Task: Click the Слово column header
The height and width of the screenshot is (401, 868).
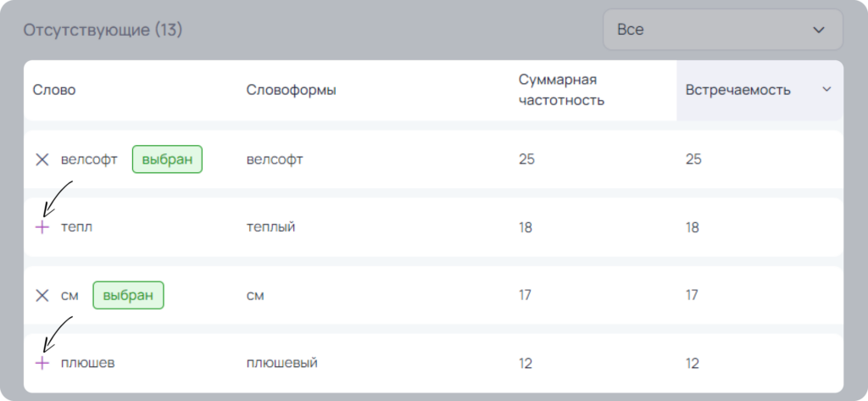Action: tap(54, 90)
